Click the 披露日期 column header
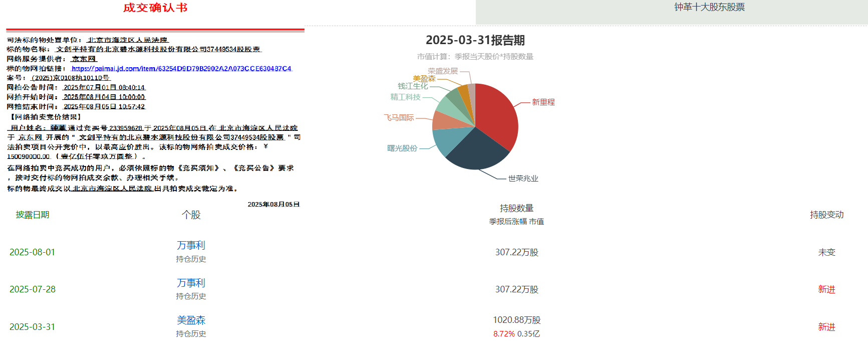The width and height of the screenshot is (868, 346). (x=33, y=215)
